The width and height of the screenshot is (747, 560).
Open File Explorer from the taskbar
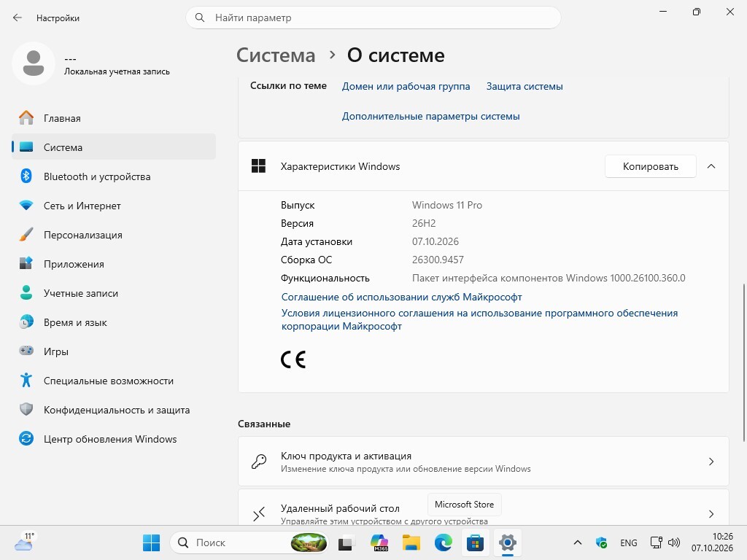pos(411,542)
